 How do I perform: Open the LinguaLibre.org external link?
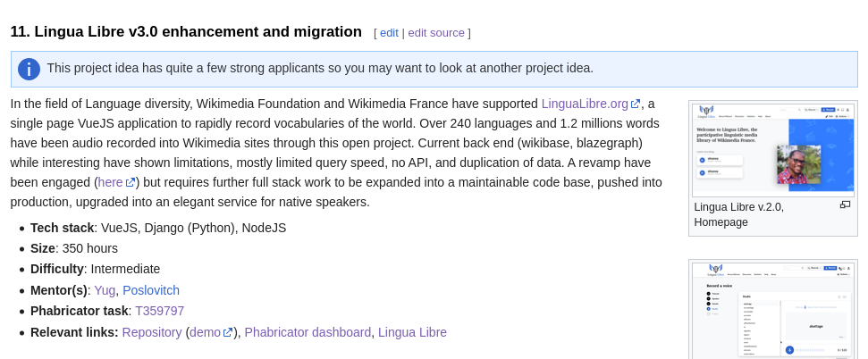(x=585, y=104)
